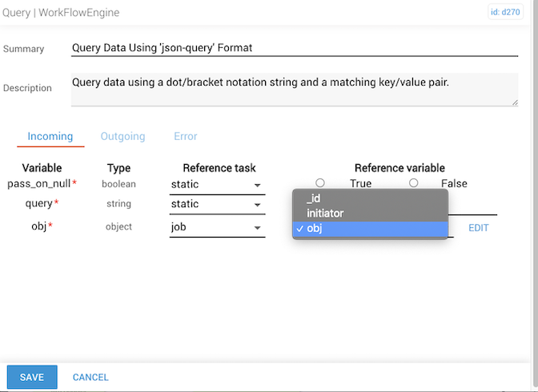
Task: Click the EDIT link beside obj
Action: tap(478, 228)
